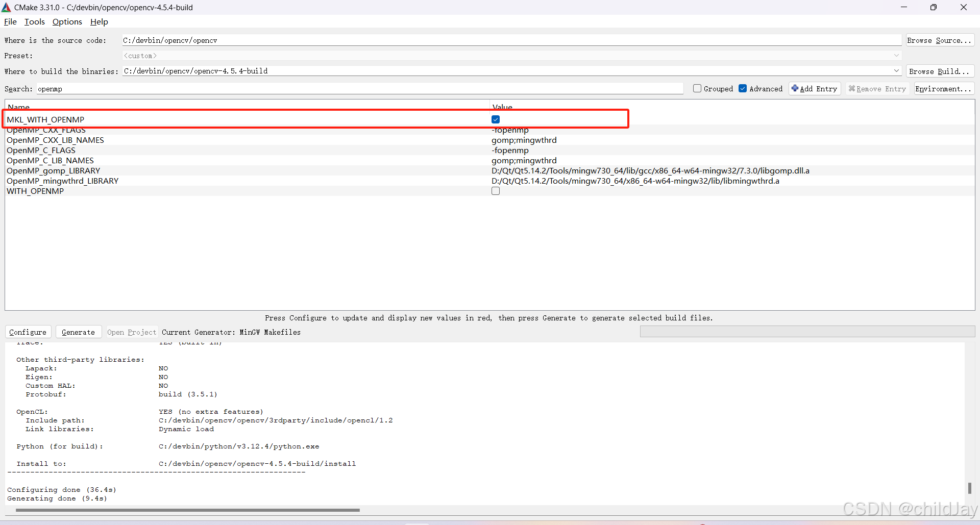The image size is (980, 525).
Task: Select the MKL_WITH_OPENMP entry name
Action: coord(45,119)
